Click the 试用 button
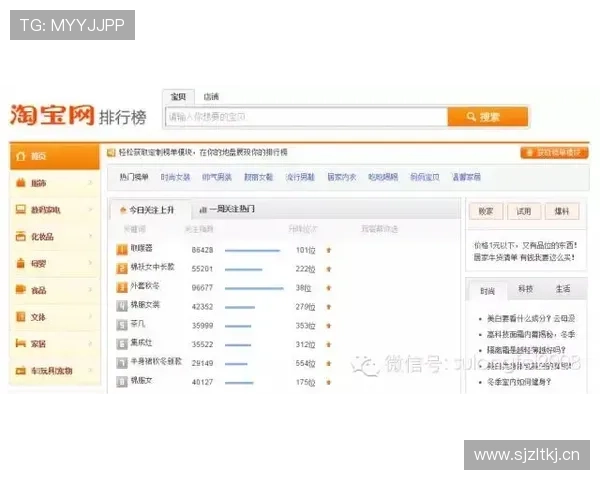This screenshot has height=480, width=600. tap(524, 211)
